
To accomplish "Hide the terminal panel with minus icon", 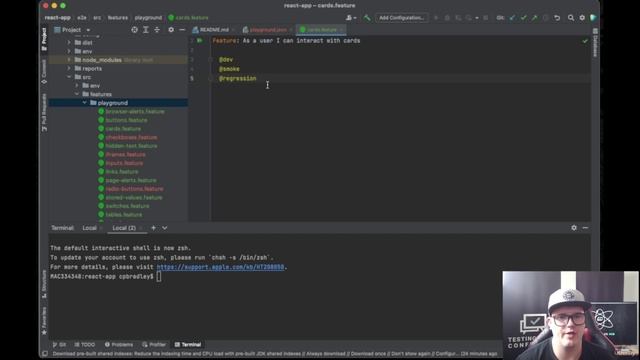I will coord(585,228).
